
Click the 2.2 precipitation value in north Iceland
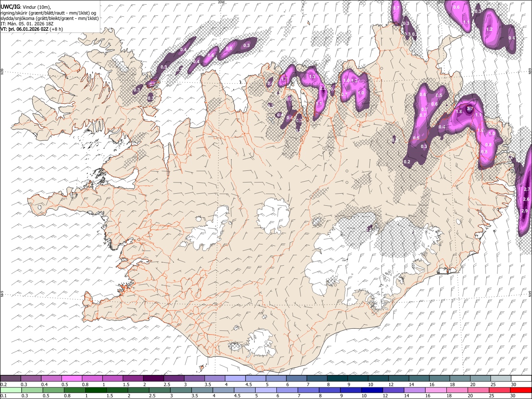coord(323,89)
